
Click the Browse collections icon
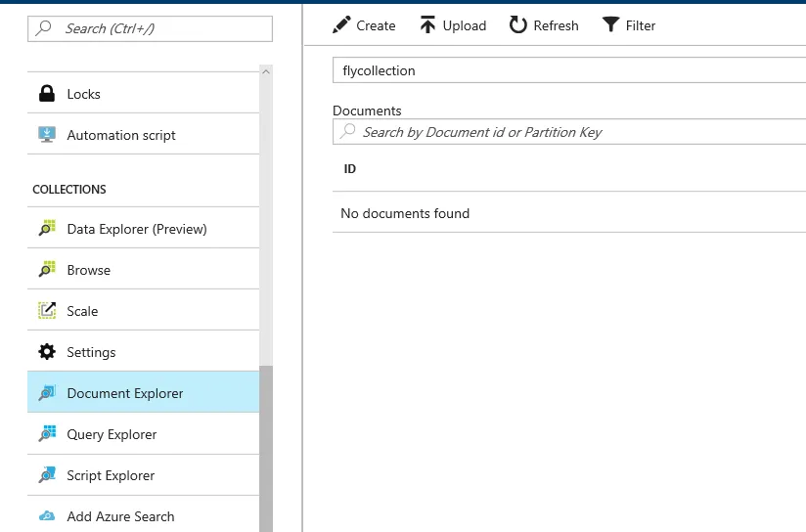[x=46, y=270]
